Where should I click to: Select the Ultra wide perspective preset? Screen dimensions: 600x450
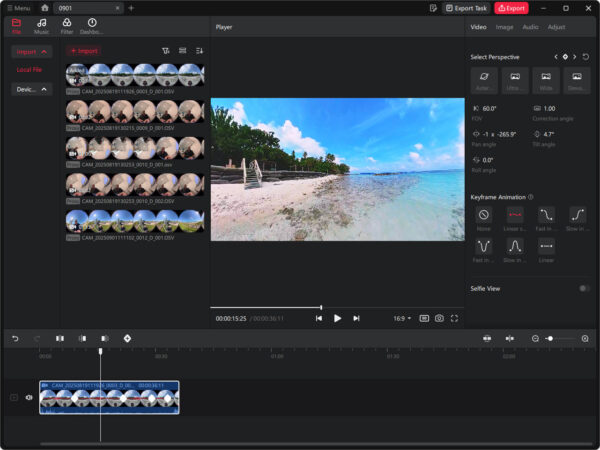(515, 80)
